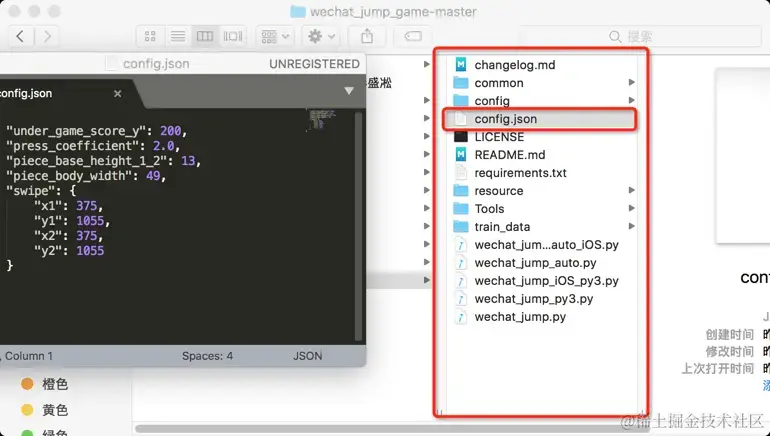This screenshot has width=770, height=436.
Task: Click the LICENSE file black icon
Action: tap(461, 137)
